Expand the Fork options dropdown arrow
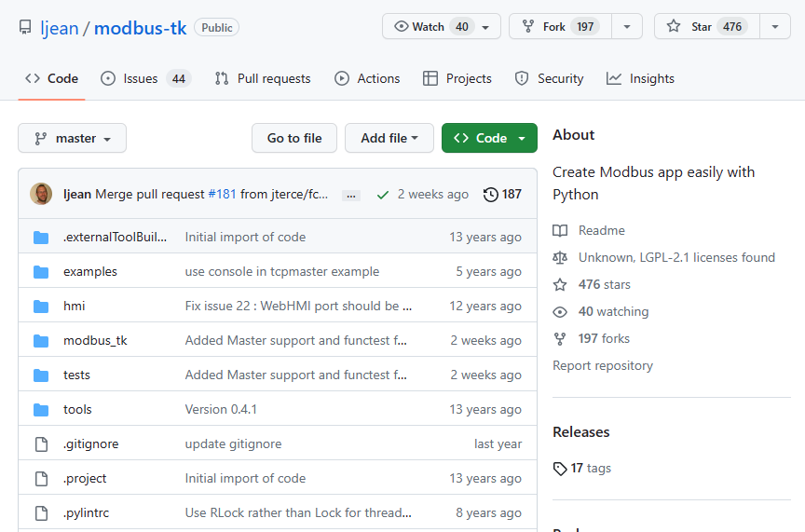 click(627, 27)
